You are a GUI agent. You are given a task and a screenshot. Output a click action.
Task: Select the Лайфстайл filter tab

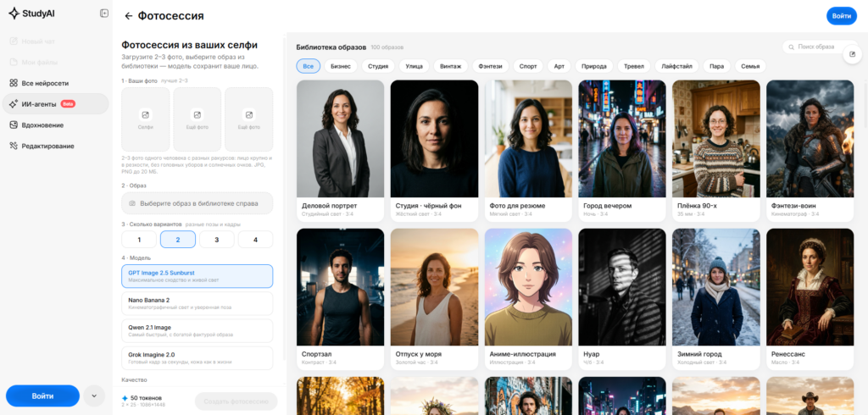pos(676,66)
